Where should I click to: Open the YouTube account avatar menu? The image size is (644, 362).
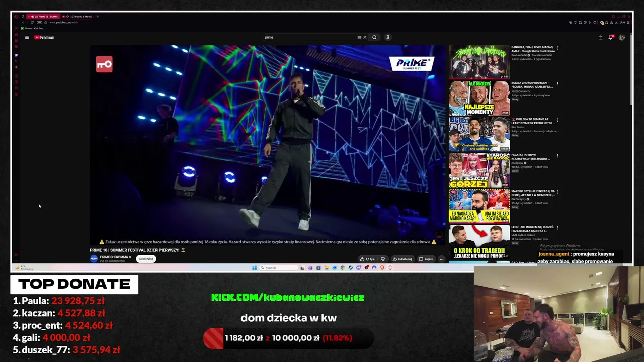(622, 37)
